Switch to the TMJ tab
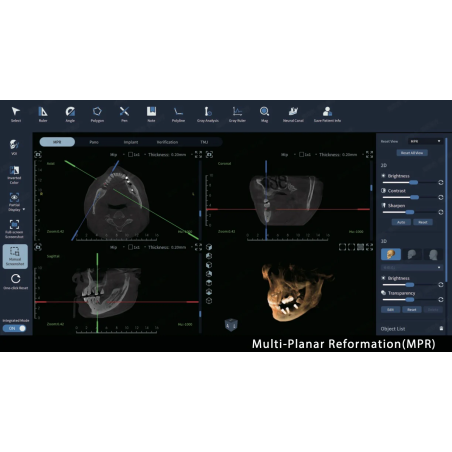Viewport: 452px width, 452px height. point(204,142)
